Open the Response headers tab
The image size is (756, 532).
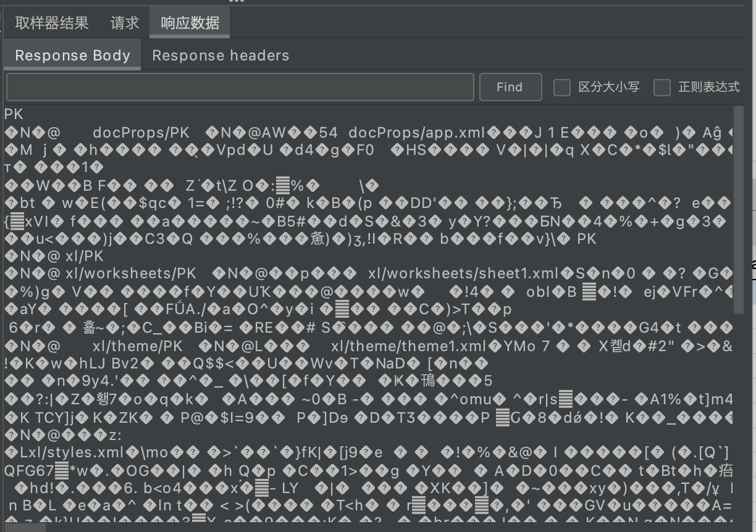tap(220, 56)
